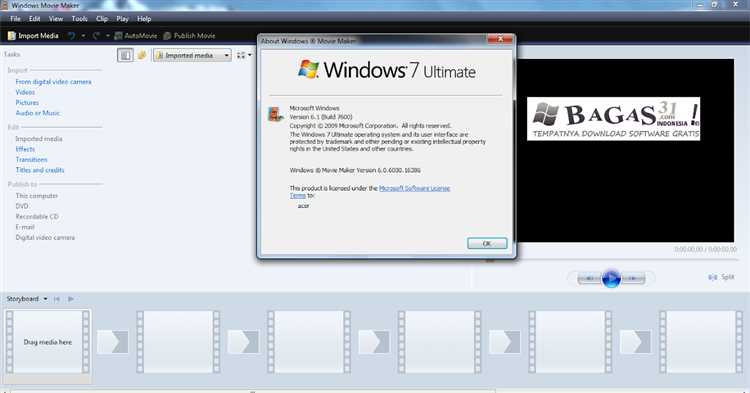Click the Movie Maker icon in About dialog
Viewport: 750px width, 393px height.
(x=275, y=114)
